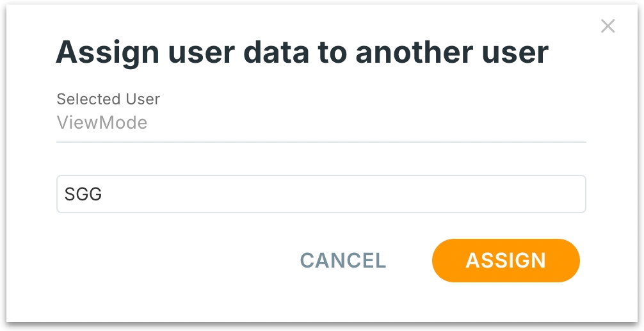Screen dimensions: 644x331
Task: Confirm assignment by clicking ASSIGN
Action: [506, 261]
